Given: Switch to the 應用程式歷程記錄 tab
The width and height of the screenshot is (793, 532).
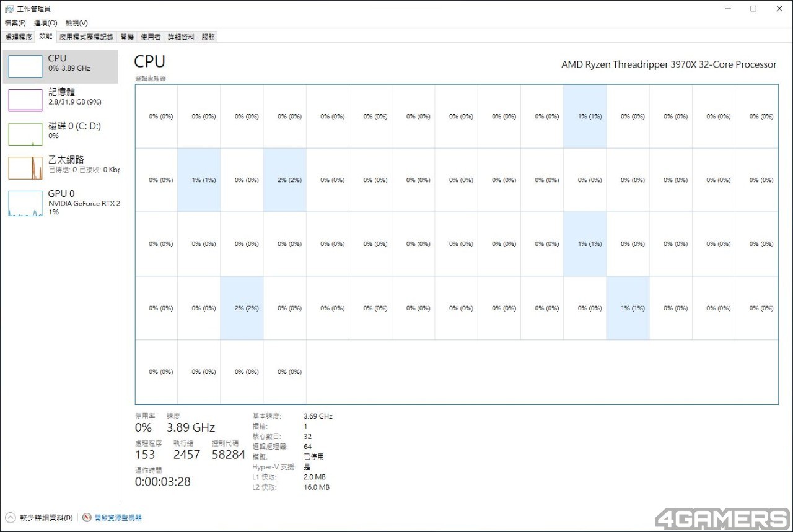Looking at the screenshot, I should pyautogui.click(x=87, y=37).
